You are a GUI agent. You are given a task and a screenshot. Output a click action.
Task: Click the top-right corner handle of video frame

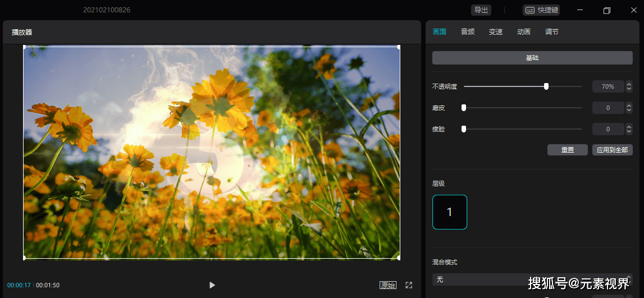coord(399,47)
